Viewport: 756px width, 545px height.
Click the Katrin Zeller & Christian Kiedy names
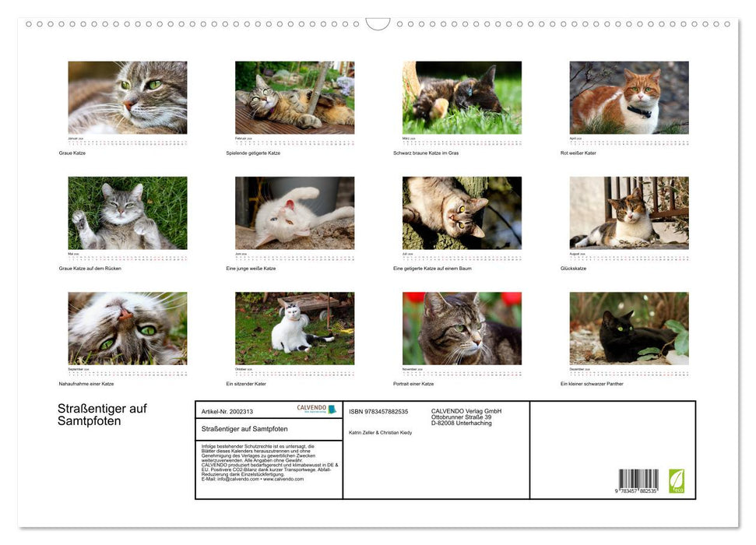(x=380, y=431)
